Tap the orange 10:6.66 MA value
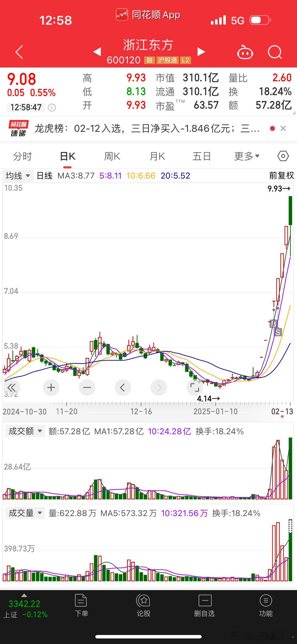Viewport: 297px width, 644px height. click(x=141, y=176)
